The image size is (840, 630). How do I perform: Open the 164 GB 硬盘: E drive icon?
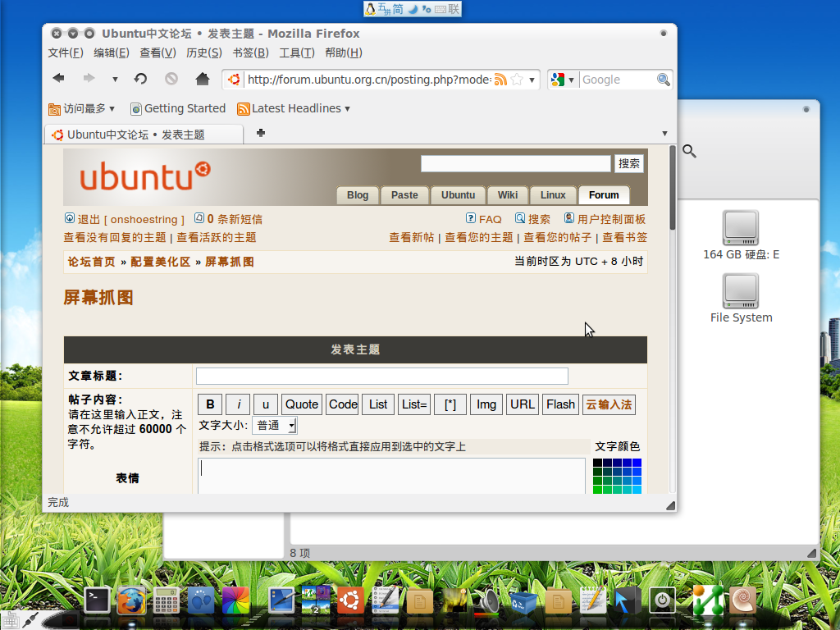(741, 227)
